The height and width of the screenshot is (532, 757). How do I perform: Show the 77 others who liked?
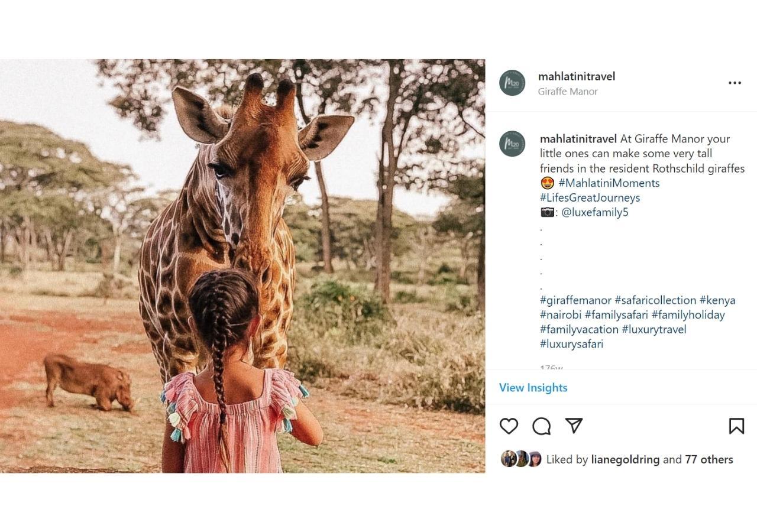pyautogui.click(x=709, y=459)
